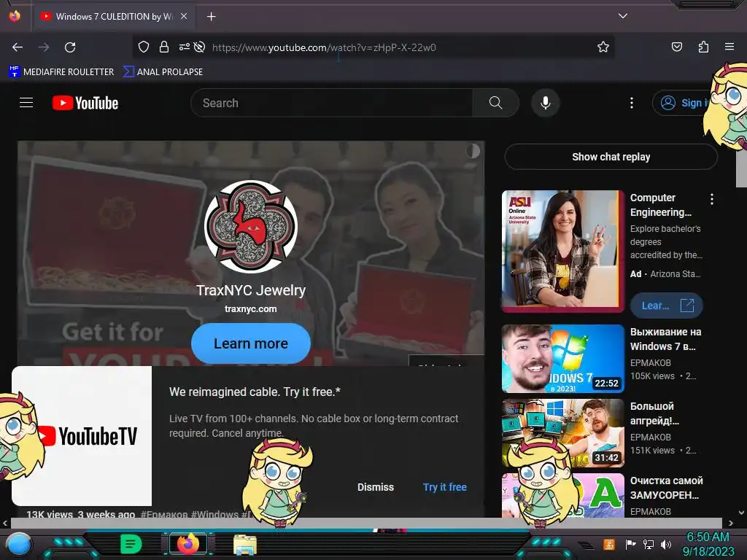Toggle the half-circle contrast icon on video
Viewport: 747px width, 560px height.
(473, 152)
